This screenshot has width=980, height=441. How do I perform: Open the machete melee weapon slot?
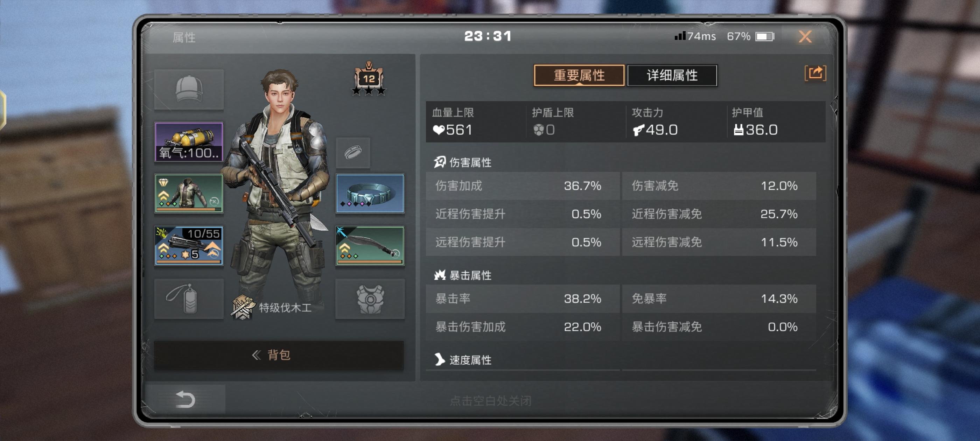370,245
